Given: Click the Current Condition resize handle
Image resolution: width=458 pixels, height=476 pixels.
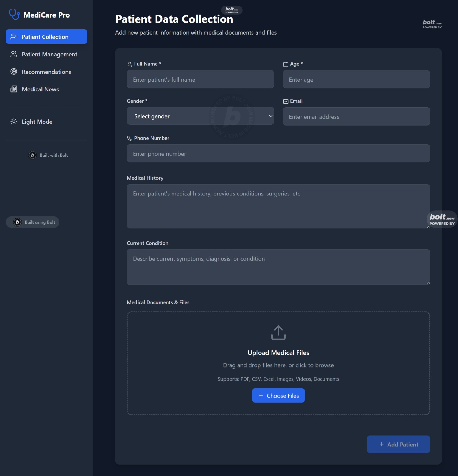Looking at the screenshot, I should [x=428, y=283].
